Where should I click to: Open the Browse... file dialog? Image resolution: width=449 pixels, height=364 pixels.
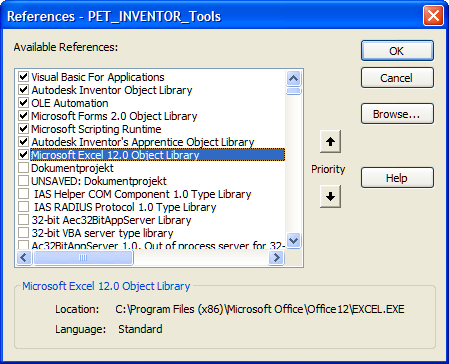(397, 114)
